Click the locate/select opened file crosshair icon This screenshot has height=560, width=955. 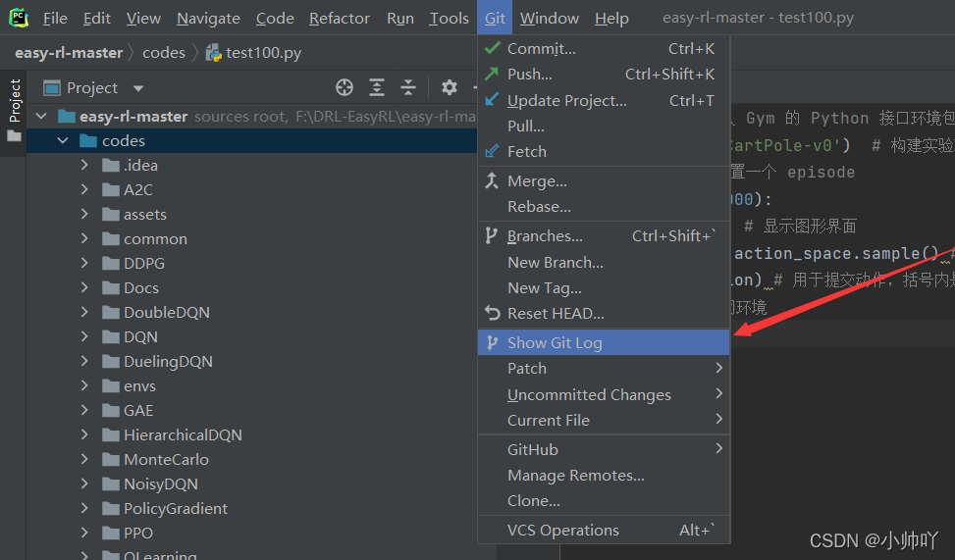coord(345,87)
